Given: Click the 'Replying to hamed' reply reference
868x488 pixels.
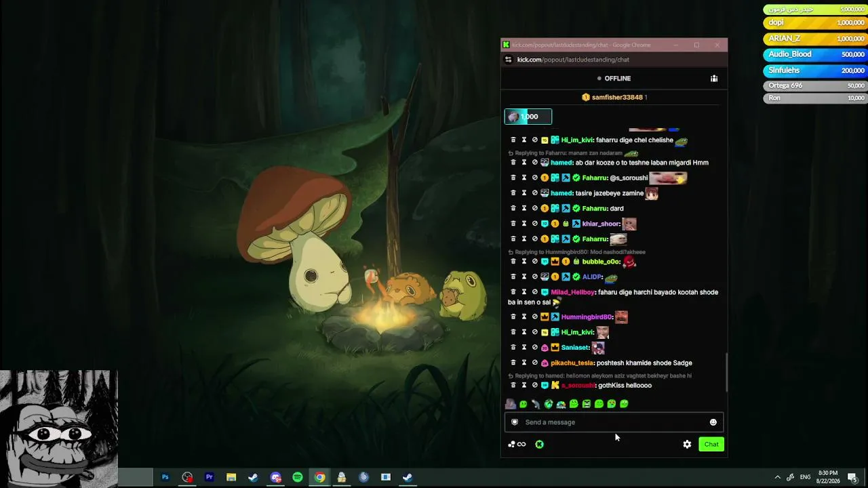Looking at the screenshot, I should click(x=599, y=375).
